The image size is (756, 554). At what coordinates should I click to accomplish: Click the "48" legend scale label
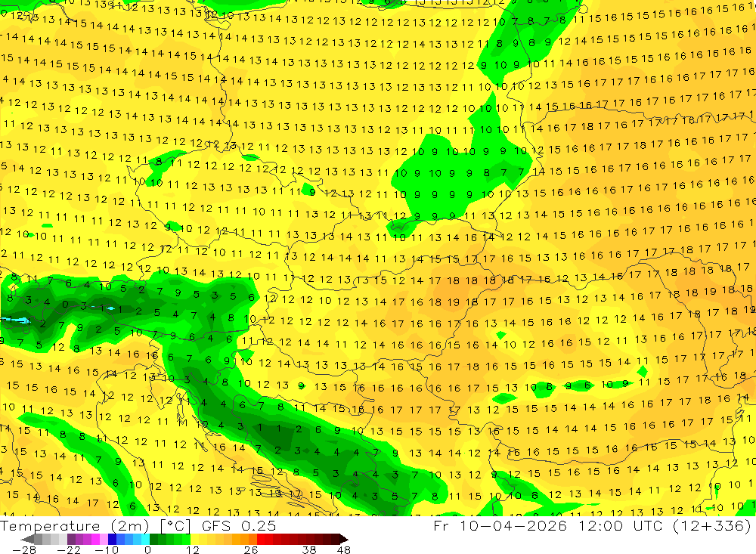tap(344, 550)
